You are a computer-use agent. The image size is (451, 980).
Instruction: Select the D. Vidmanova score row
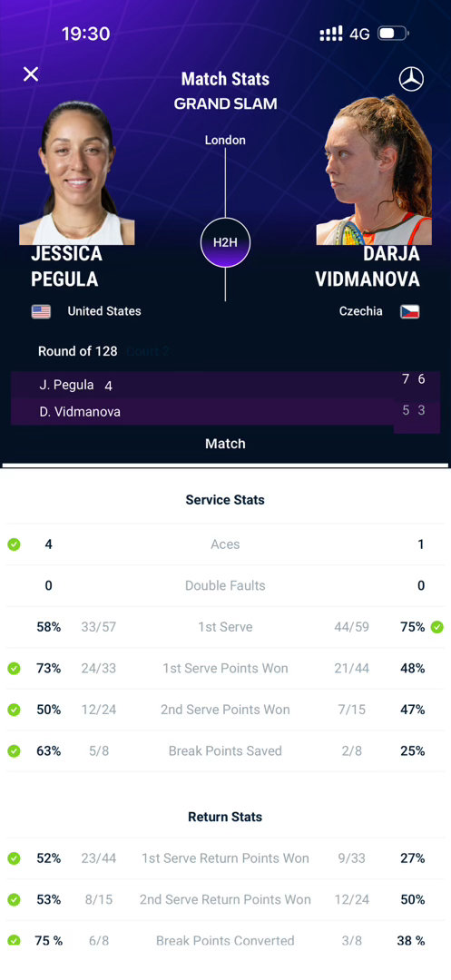[225, 412]
